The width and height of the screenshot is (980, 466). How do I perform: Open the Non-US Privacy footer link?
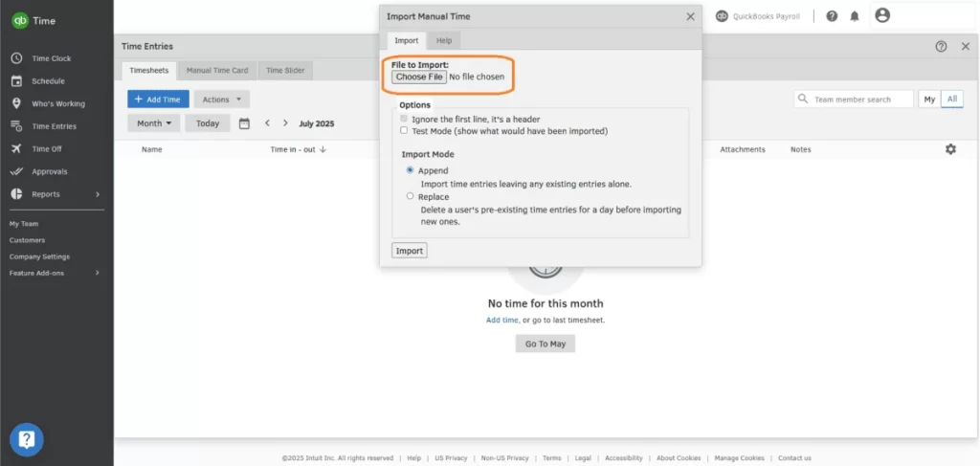504,458
